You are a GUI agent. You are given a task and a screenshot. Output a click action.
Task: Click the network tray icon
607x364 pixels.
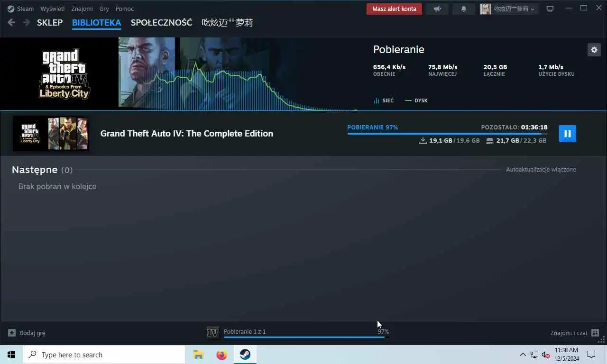534,355
